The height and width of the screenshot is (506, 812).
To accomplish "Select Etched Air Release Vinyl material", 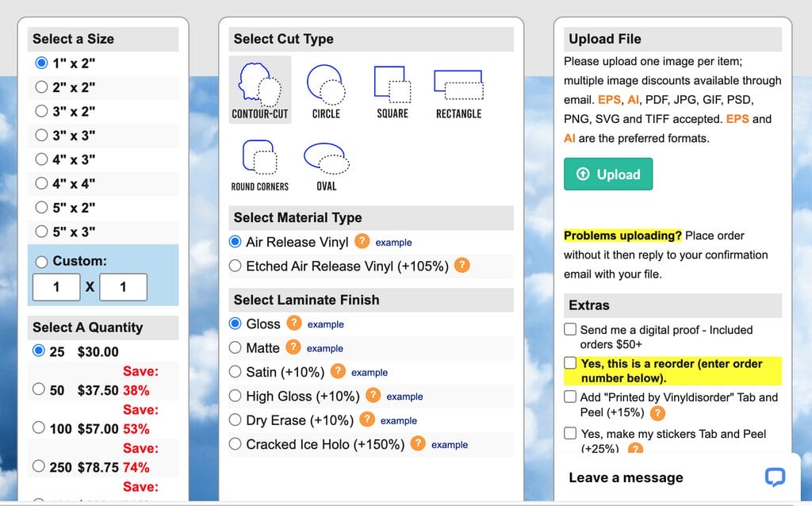I will [x=235, y=266].
